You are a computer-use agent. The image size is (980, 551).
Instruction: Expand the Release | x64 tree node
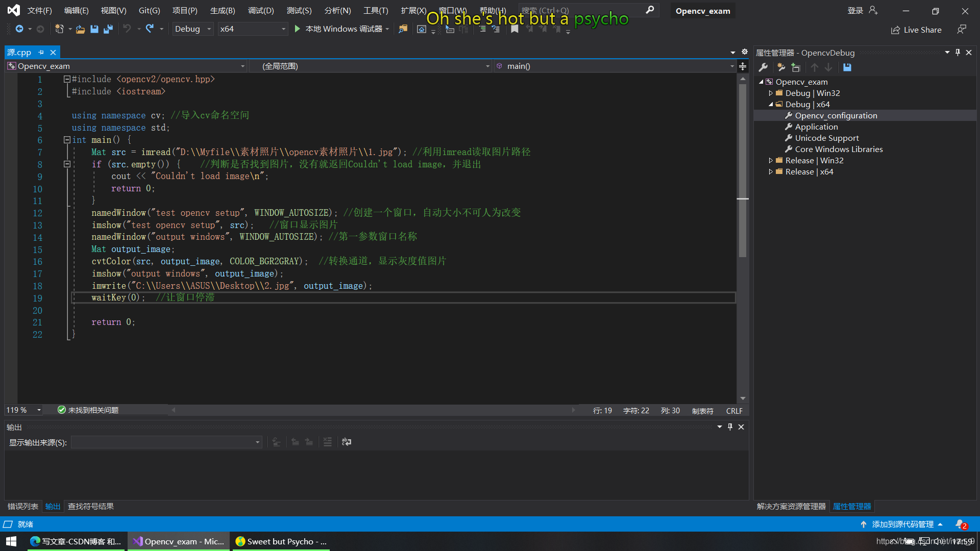771,172
